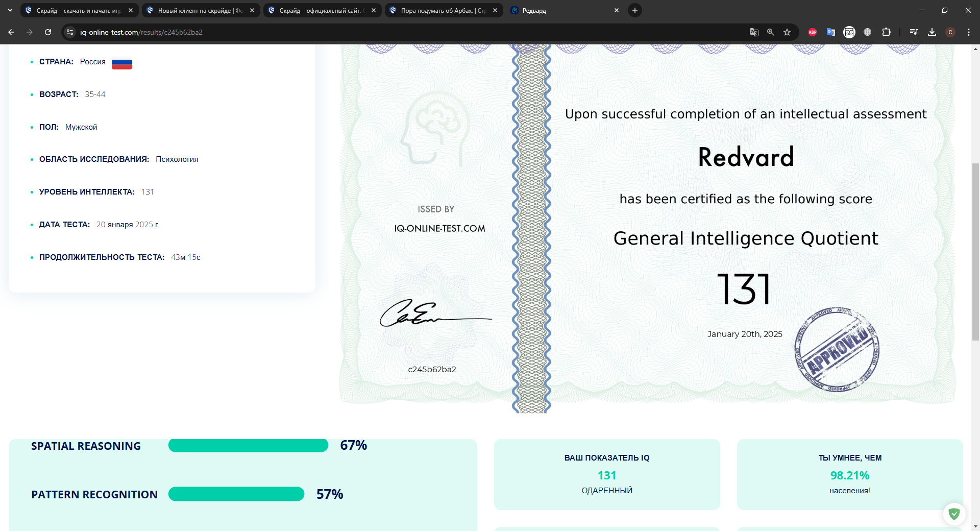
Task: Open the Google Translate extension
Action: click(830, 32)
